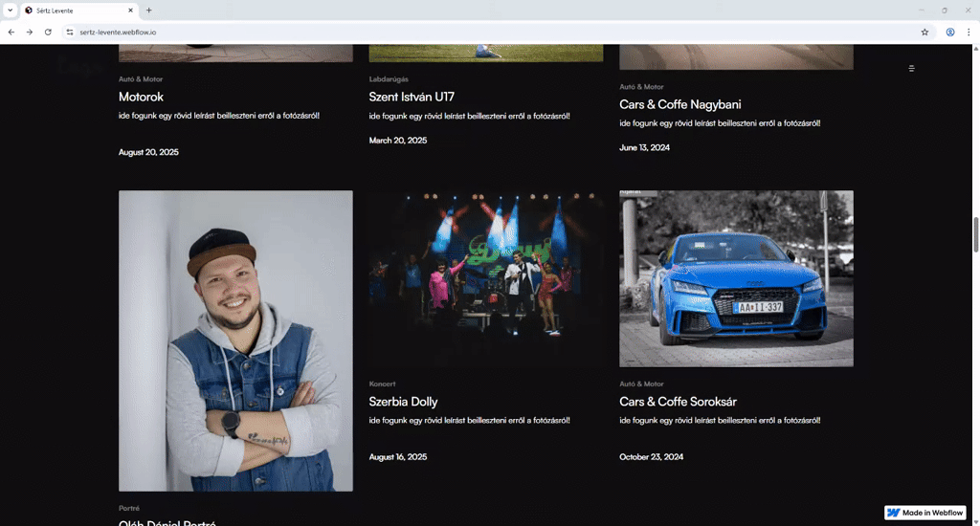Click the blue Audi car photo
Screen dimensions: 980x526
click(736, 278)
